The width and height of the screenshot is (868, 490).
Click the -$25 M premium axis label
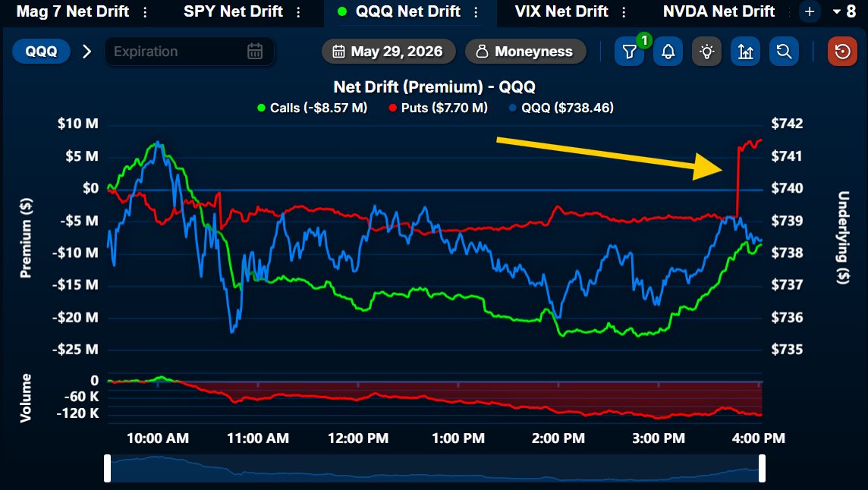click(x=75, y=350)
